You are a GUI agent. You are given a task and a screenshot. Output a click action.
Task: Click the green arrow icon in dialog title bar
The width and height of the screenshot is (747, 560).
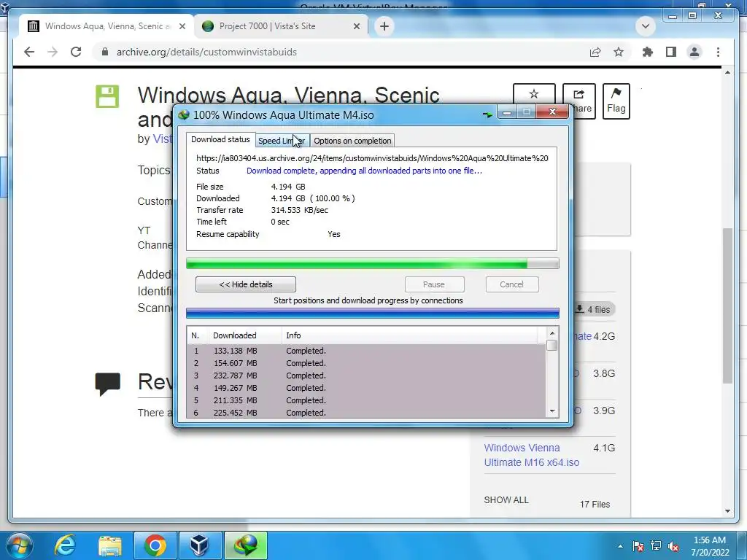coord(487,114)
